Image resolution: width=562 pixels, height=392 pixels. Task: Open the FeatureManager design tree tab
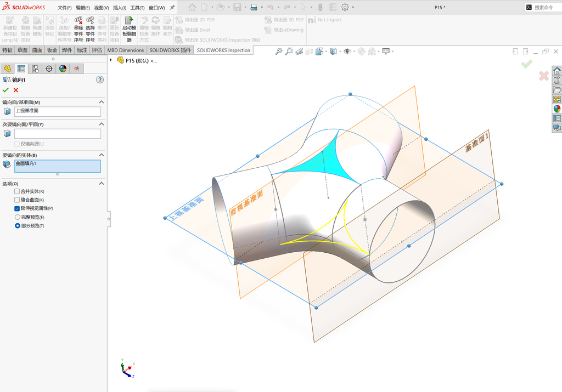(7, 69)
